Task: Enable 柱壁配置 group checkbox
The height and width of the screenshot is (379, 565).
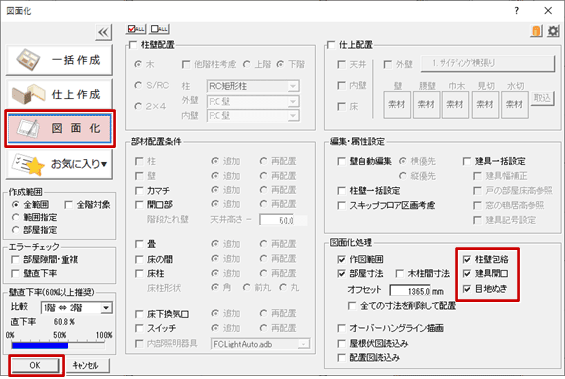Action: (x=133, y=45)
